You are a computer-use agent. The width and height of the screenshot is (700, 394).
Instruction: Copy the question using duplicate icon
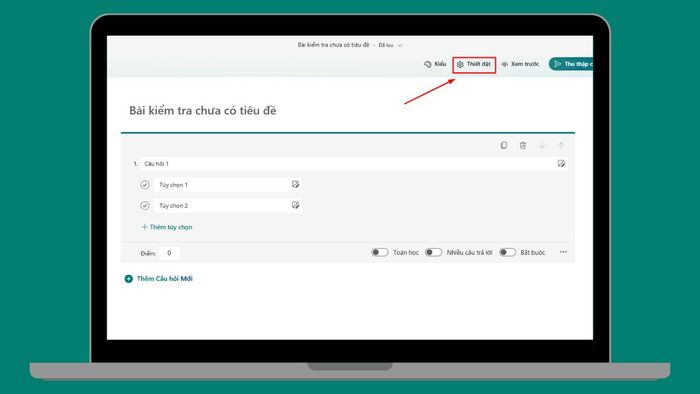pos(504,145)
